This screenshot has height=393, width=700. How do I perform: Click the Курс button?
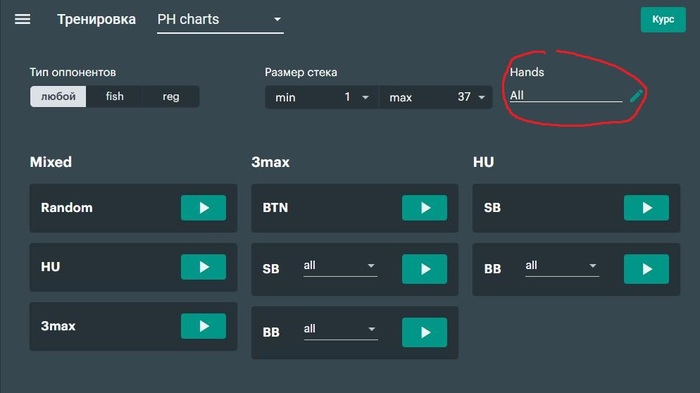[x=663, y=20]
